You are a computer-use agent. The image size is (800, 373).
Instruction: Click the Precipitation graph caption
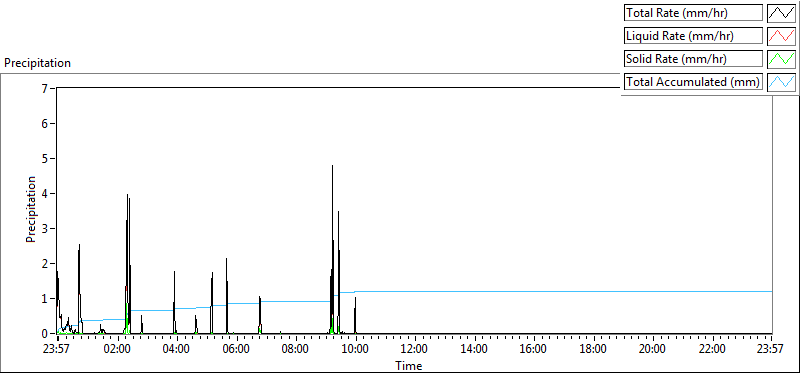tap(37, 63)
